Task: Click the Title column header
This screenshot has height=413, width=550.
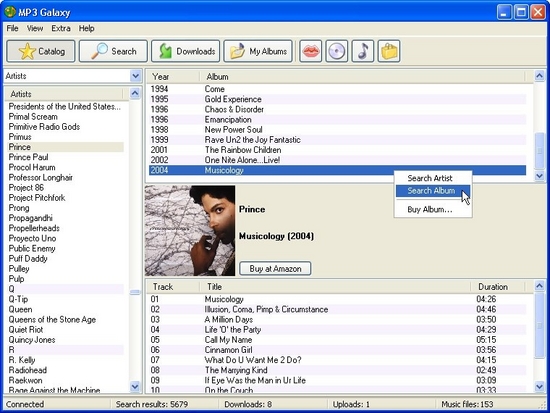Action: (335, 287)
